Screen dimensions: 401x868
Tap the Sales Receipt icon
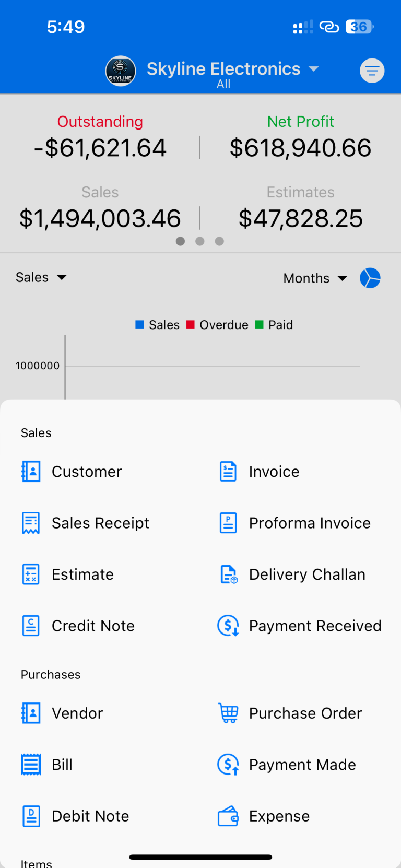click(31, 523)
